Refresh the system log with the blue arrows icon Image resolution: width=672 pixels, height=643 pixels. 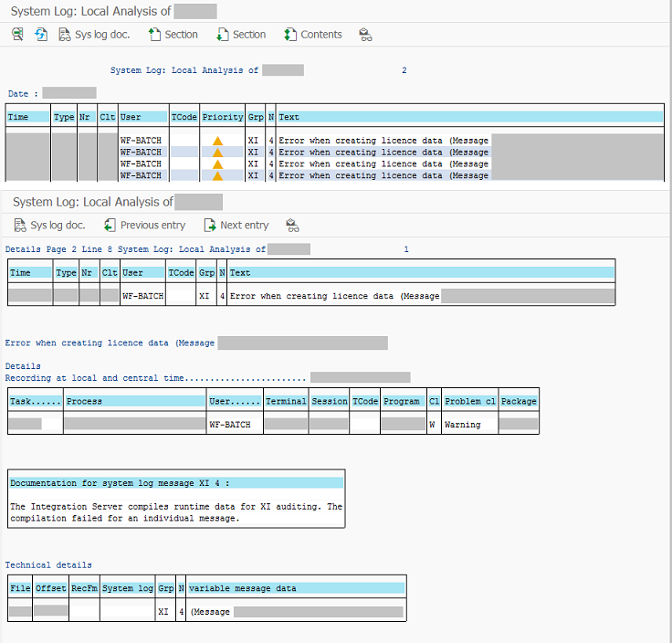click(41, 35)
